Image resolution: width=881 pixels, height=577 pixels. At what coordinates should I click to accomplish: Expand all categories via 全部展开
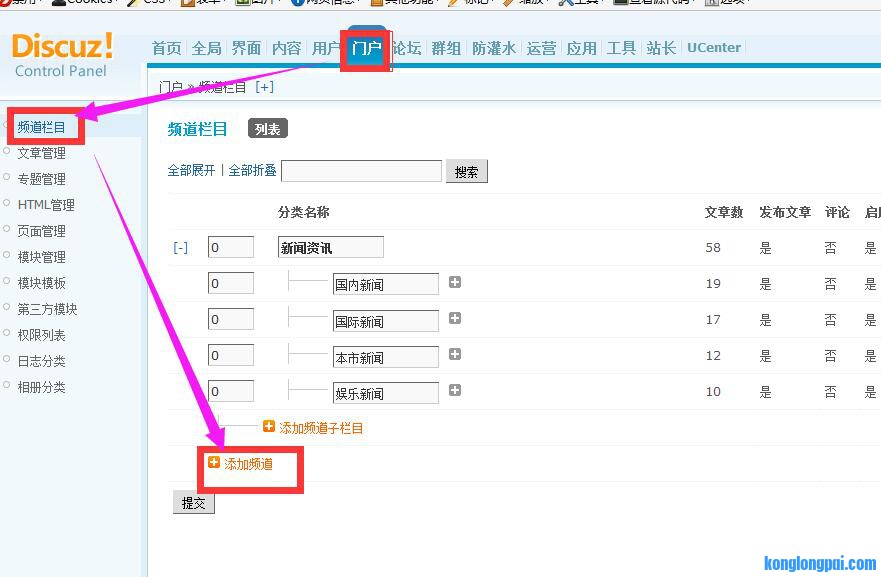(191, 171)
